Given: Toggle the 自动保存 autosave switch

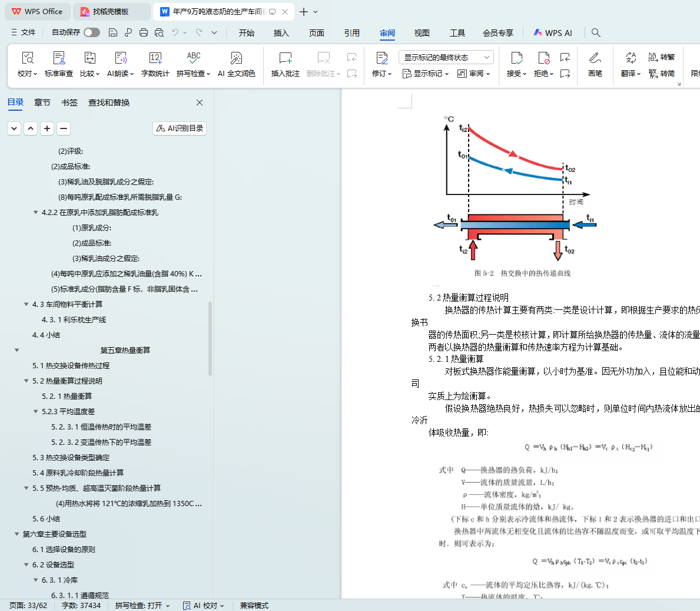Looking at the screenshot, I should coord(91,32).
